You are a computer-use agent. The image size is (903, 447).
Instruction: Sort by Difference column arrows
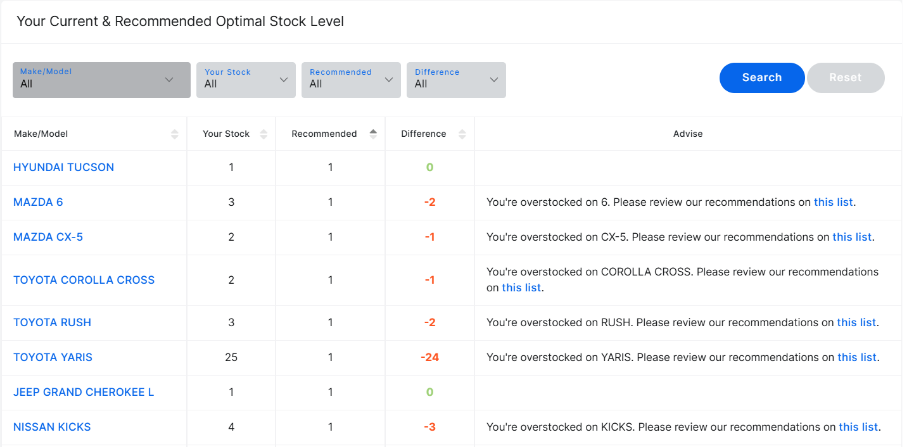click(x=462, y=134)
